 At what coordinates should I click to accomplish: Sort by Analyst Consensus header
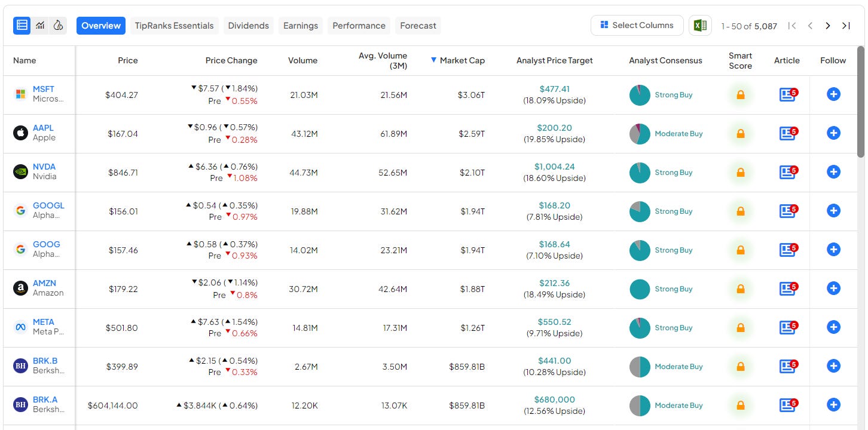click(665, 60)
